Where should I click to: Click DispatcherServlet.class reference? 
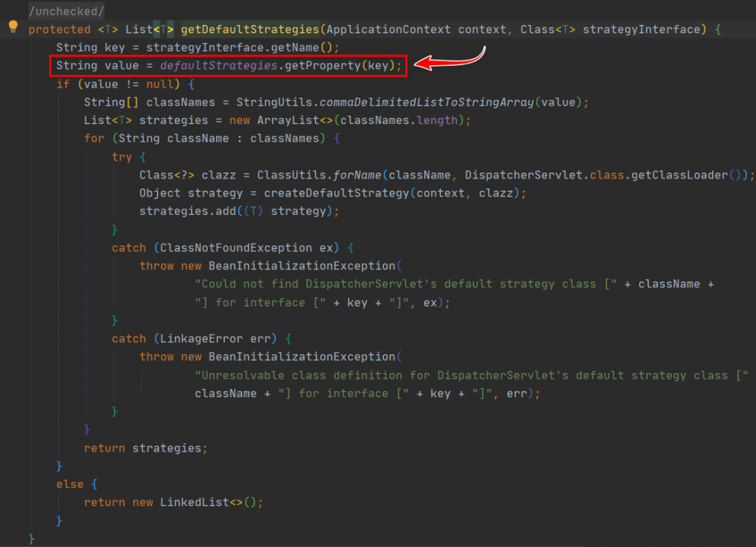(x=544, y=175)
